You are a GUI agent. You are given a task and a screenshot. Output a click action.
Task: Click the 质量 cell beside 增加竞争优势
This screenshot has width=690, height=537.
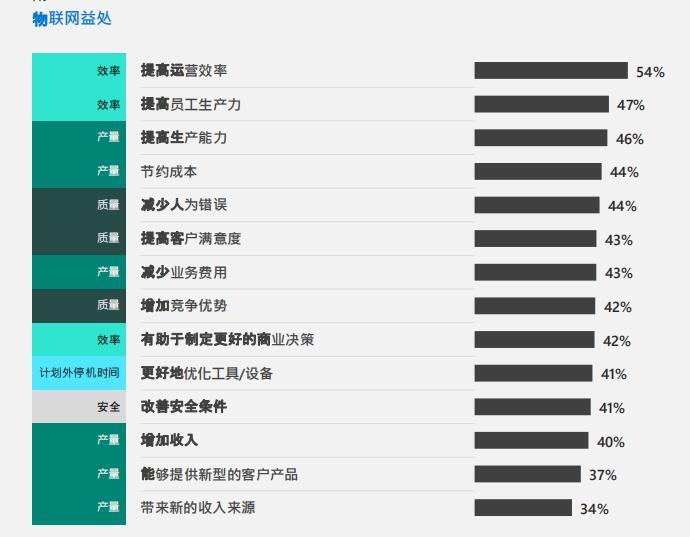pyautogui.click(x=79, y=306)
